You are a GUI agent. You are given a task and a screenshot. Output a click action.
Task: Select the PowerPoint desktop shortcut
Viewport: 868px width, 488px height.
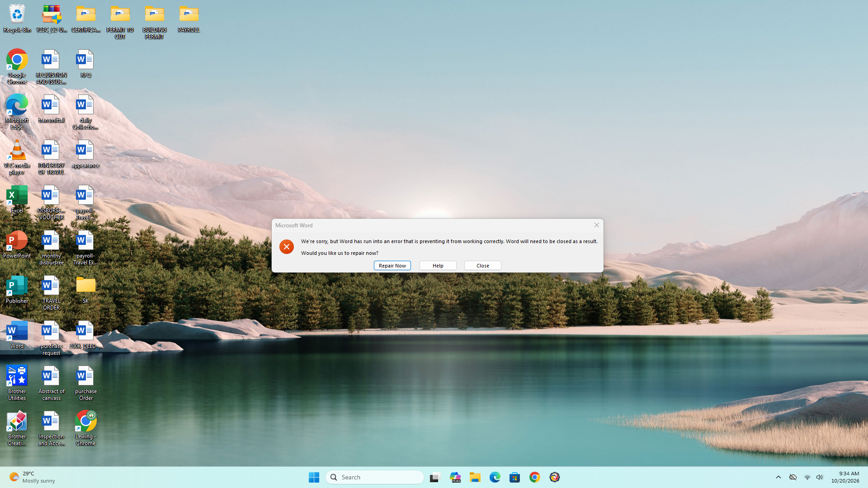(17, 244)
